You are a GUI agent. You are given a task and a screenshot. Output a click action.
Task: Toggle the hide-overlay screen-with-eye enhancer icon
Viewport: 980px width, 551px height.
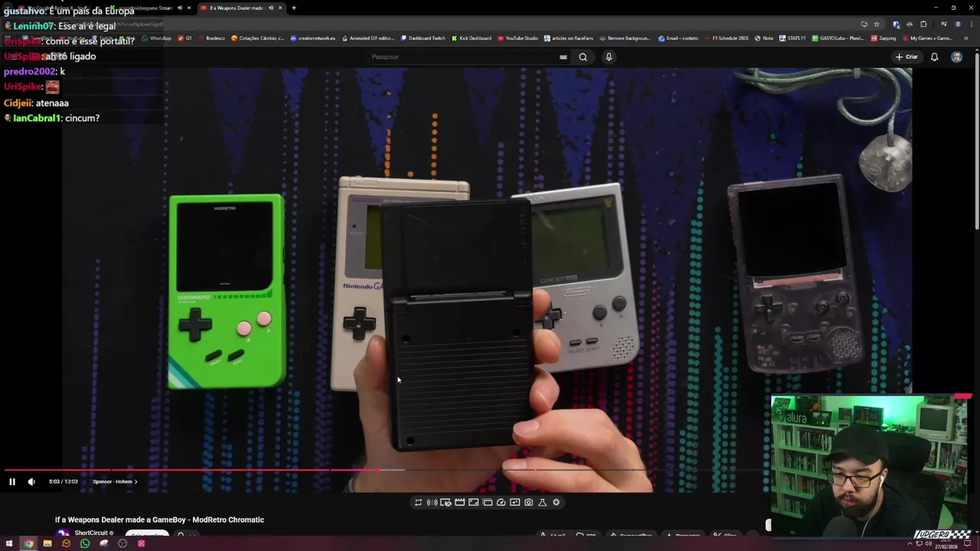[446, 502]
